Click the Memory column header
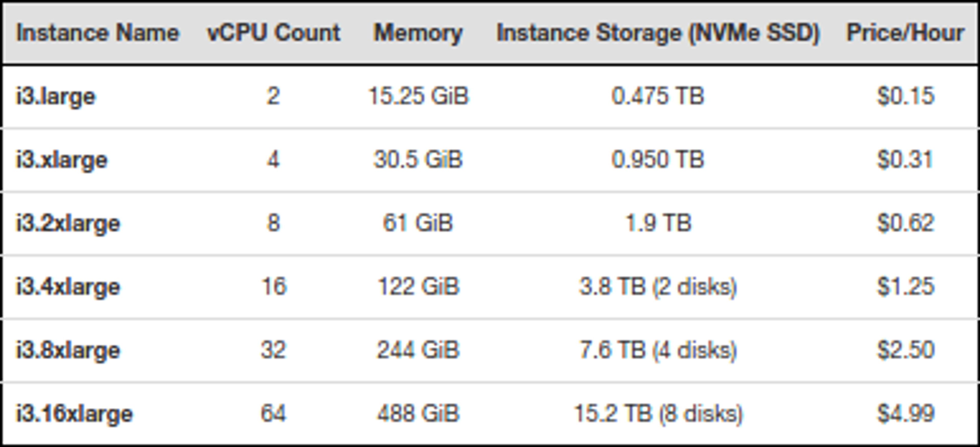 coord(418,33)
